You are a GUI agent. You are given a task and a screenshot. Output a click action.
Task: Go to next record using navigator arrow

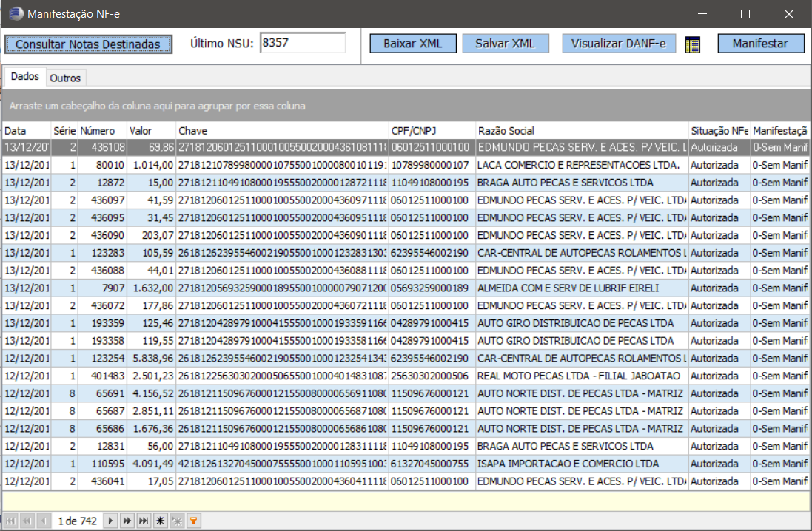[110, 521]
